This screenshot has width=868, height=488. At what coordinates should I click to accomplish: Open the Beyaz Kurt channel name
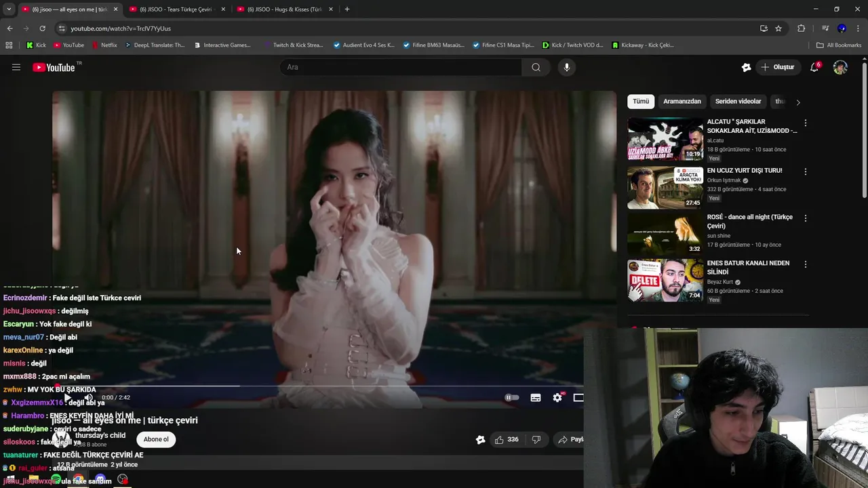[720, 282]
